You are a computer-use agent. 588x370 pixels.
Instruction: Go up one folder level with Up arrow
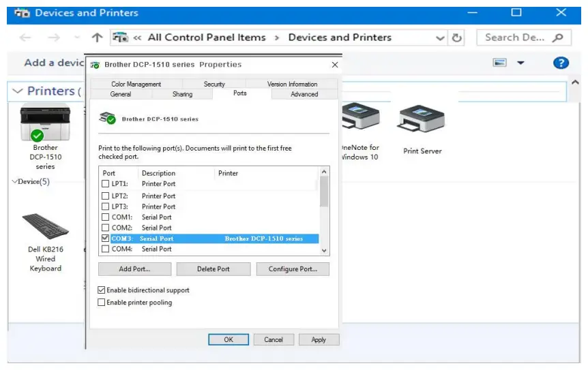click(x=97, y=37)
